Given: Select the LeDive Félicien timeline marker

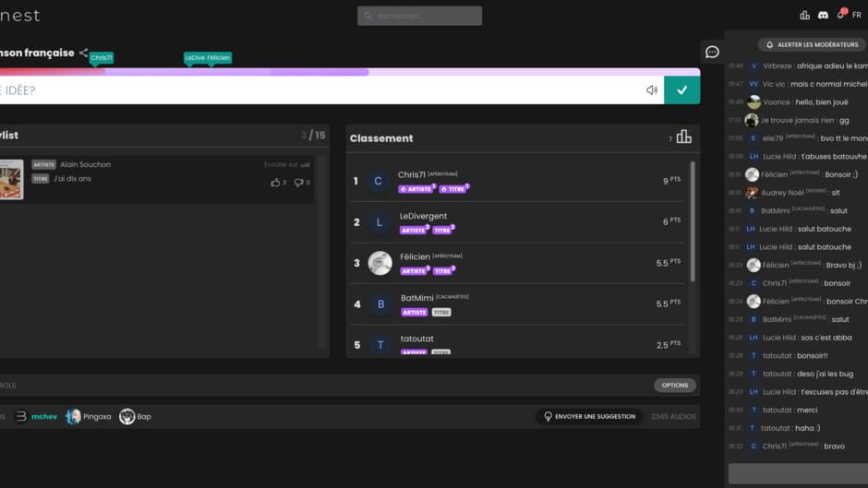Looking at the screenshot, I should (208, 57).
